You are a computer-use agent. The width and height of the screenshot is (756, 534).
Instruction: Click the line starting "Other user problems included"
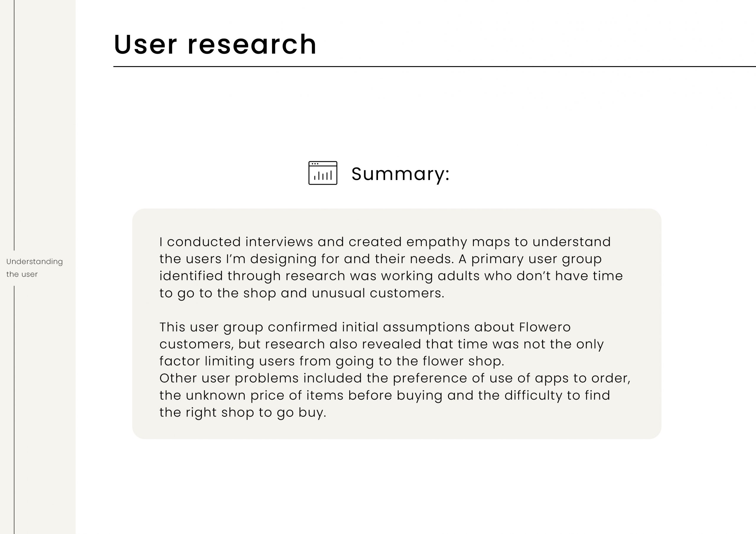click(395, 378)
